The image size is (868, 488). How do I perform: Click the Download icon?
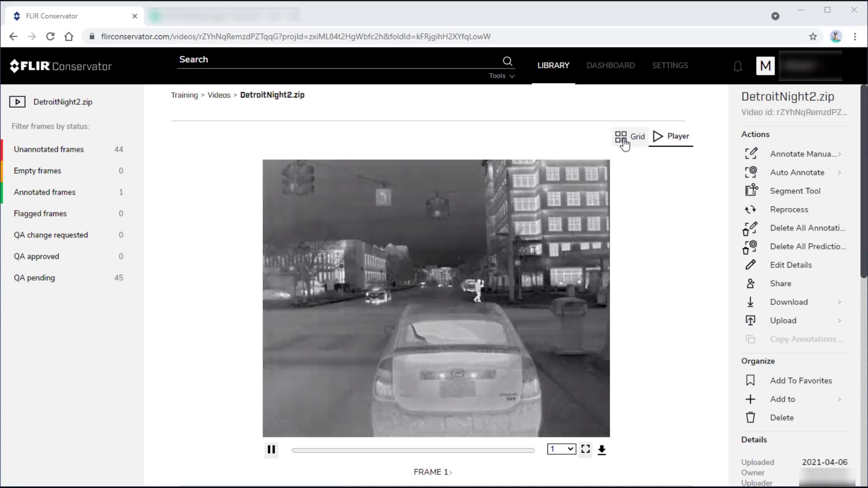(750, 301)
